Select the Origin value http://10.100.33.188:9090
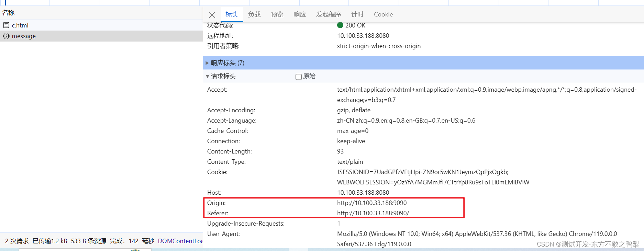Viewport: 644px width, 251px height. (x=372, y=203)
